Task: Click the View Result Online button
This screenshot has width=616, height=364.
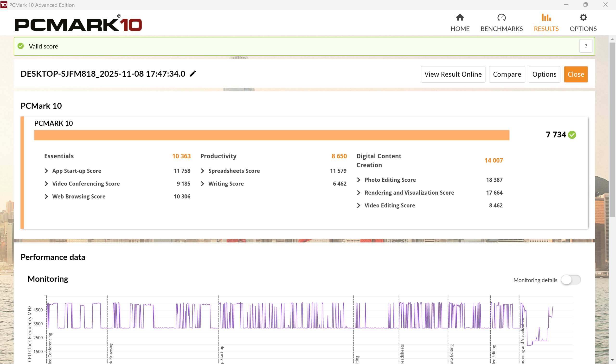Action: click(x=453, y=74)
